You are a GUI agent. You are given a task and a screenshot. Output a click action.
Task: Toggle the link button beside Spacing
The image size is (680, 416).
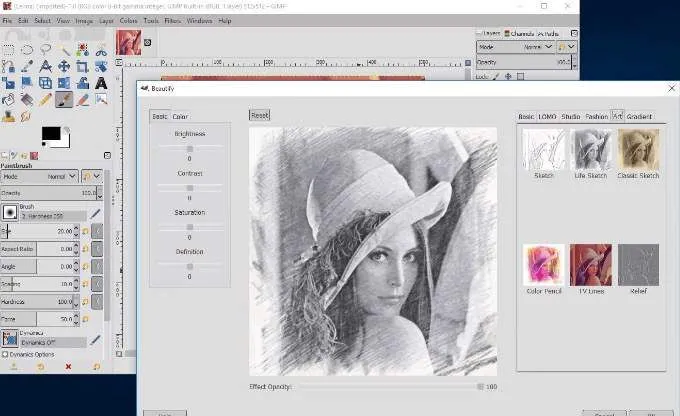(x=97, y=284)
